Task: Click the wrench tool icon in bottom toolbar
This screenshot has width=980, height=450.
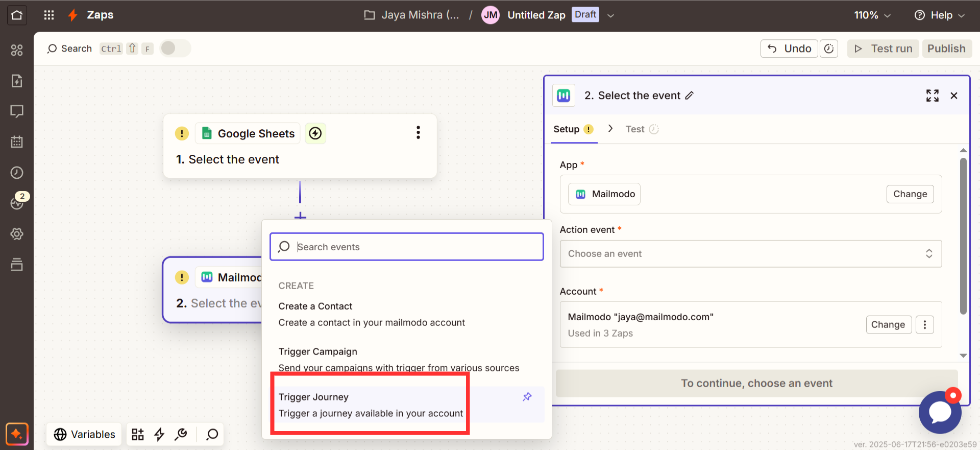Action: click(x=181, y=434)
